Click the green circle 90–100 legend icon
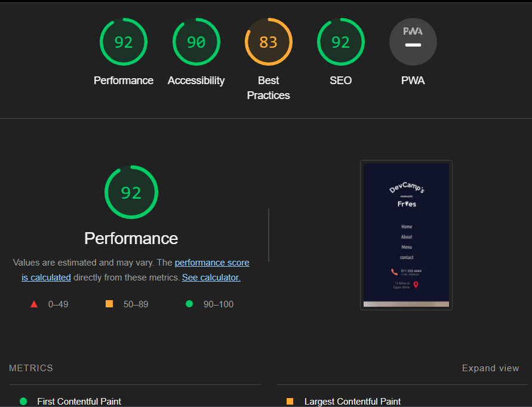 (189, 304)
